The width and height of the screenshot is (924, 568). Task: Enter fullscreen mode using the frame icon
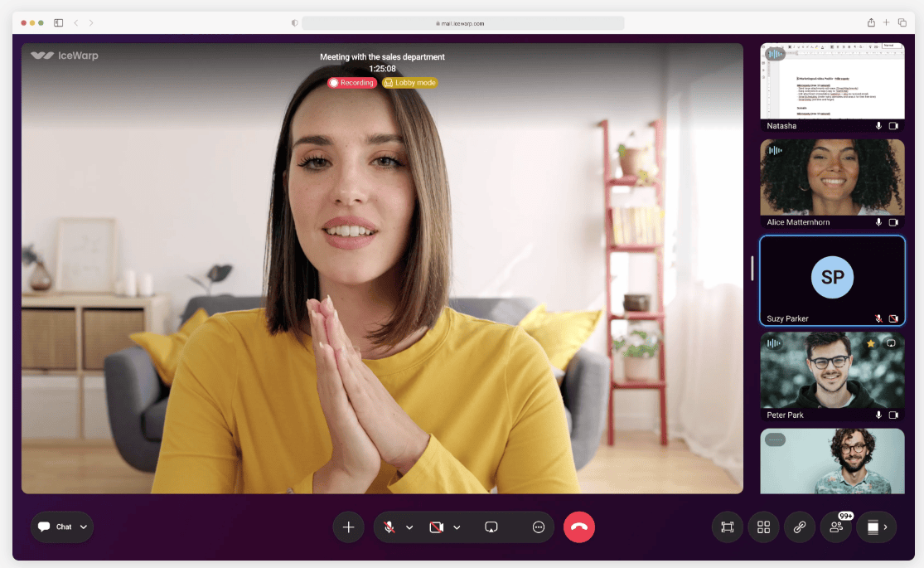[x=728, y=527]
